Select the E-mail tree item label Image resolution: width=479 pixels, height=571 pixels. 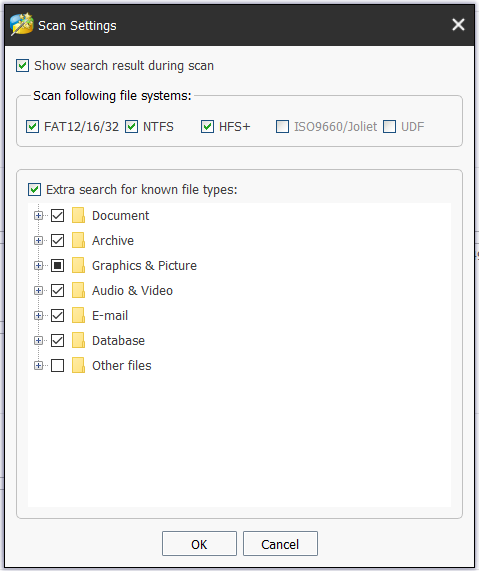[110, 315]
